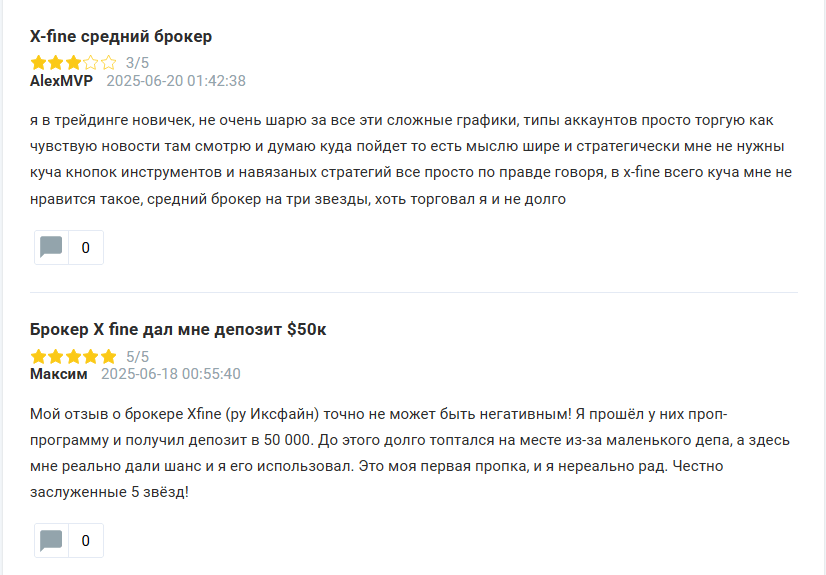Click comment count 0 under AlexMVP's review
The height and width of the screenshot is (575, 826).
click(x=85, y=248)
